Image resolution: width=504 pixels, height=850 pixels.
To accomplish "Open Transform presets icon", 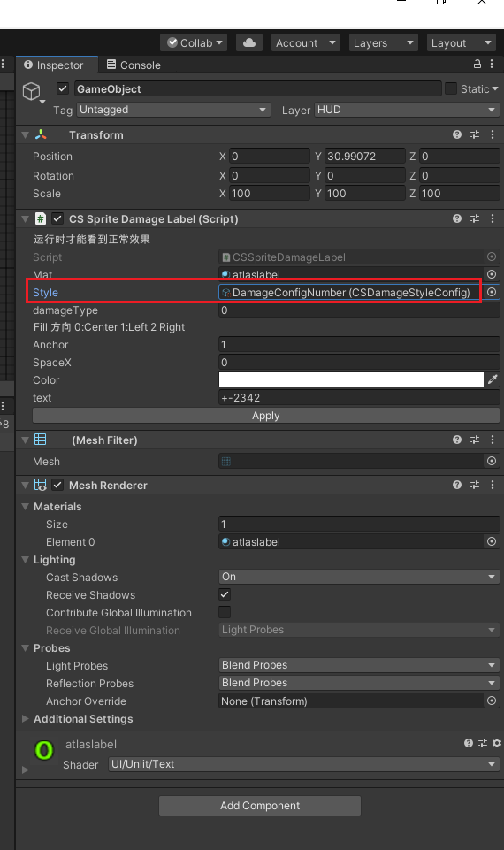I will coord(475,134).
